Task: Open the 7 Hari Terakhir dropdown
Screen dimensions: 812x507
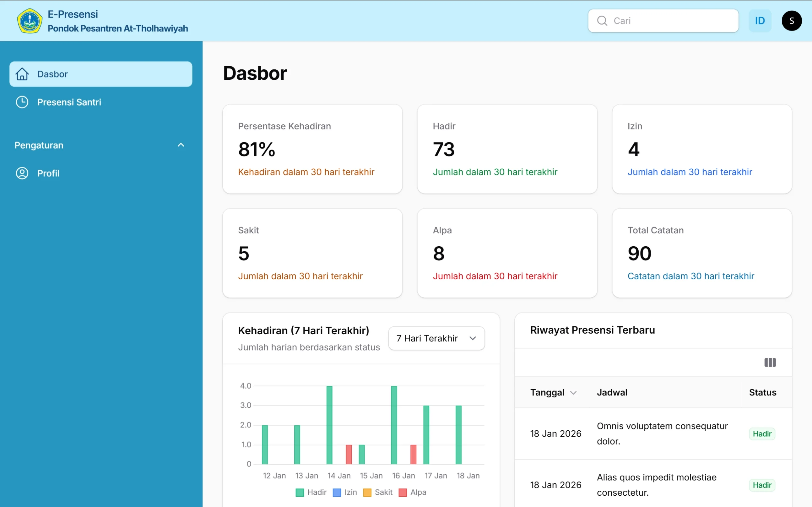Action: click(436, 338)
